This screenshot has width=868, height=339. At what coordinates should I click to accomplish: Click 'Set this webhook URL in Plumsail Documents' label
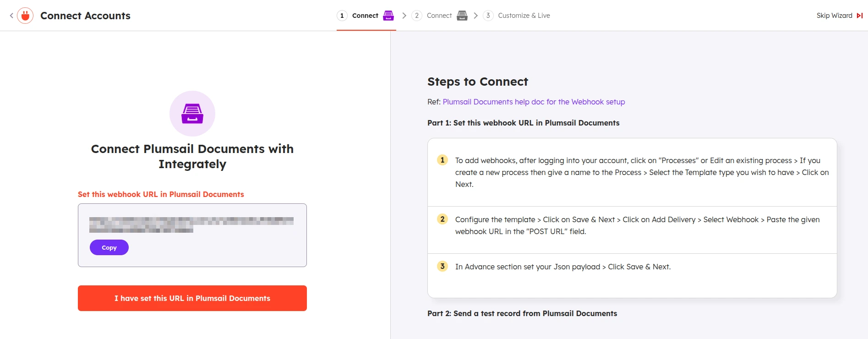(x=161, y=194)
